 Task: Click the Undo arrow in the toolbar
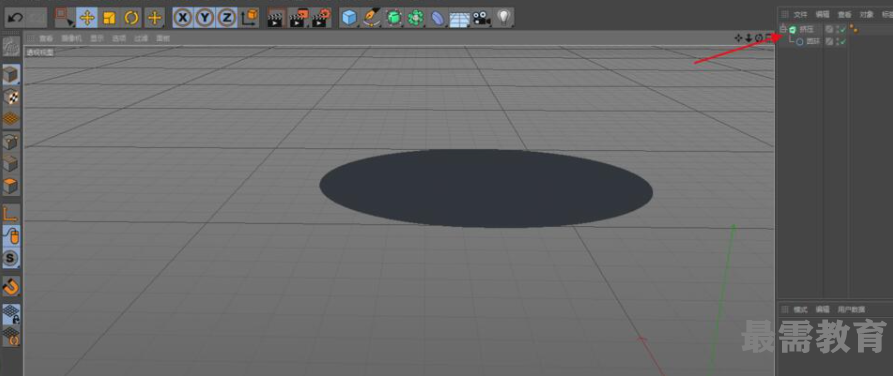coord(15,18)
